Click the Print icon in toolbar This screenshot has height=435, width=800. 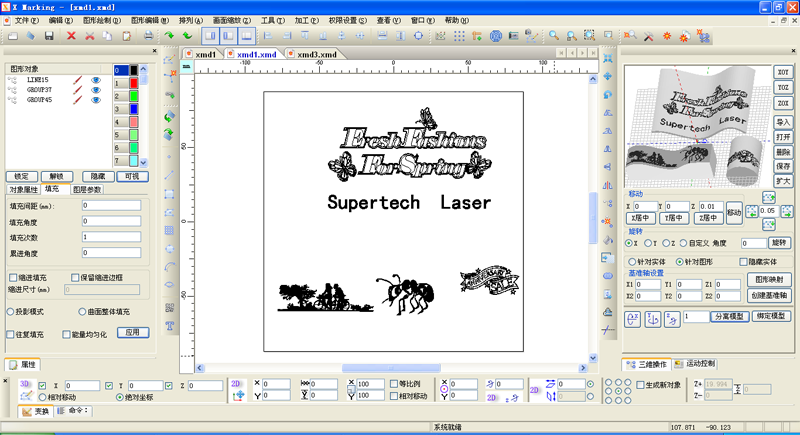146,36
